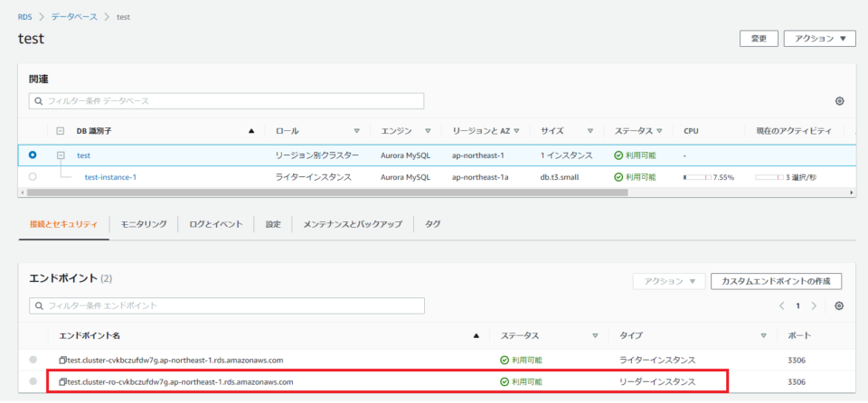Screen dimensions: 868x403
Task: Select radio for the writer endpoint row
Action: [33, 360]
